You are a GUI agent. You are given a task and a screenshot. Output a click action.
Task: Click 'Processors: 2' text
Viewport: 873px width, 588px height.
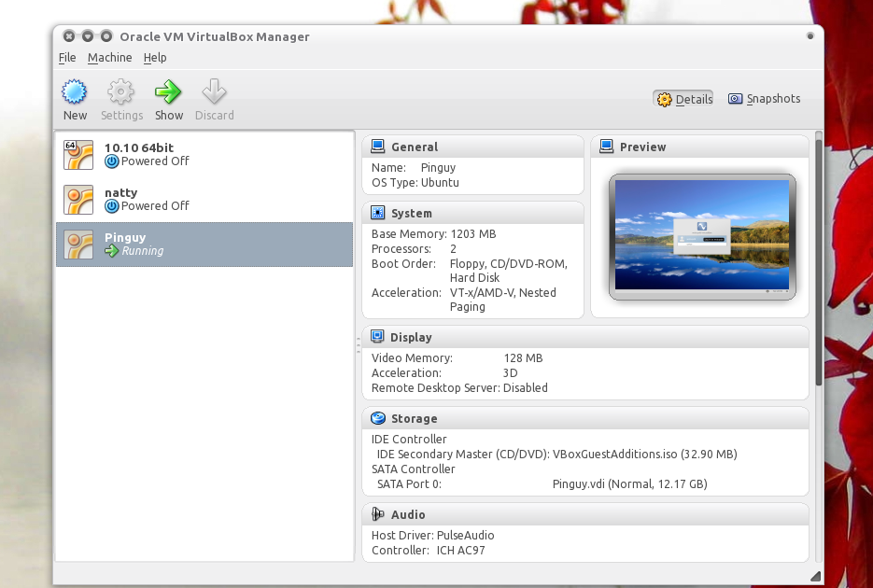(414, 248)
